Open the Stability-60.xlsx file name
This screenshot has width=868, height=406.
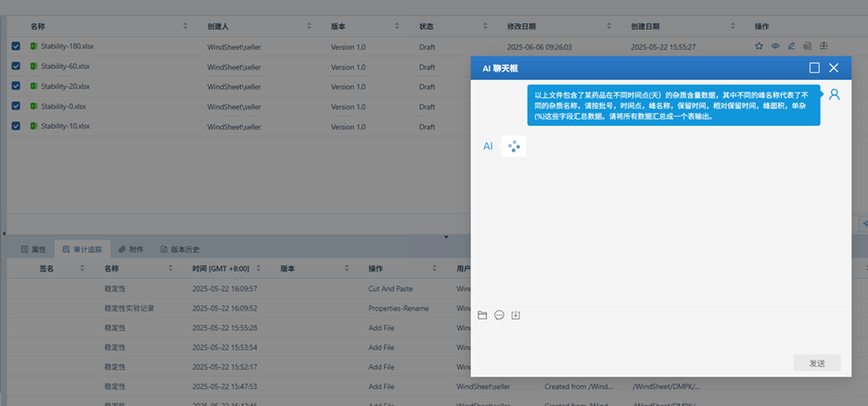(x=65, y=66)
